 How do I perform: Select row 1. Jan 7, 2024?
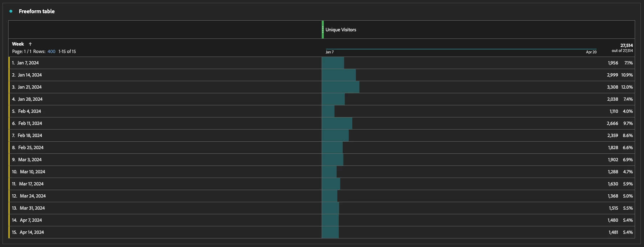tap(165, 63)
